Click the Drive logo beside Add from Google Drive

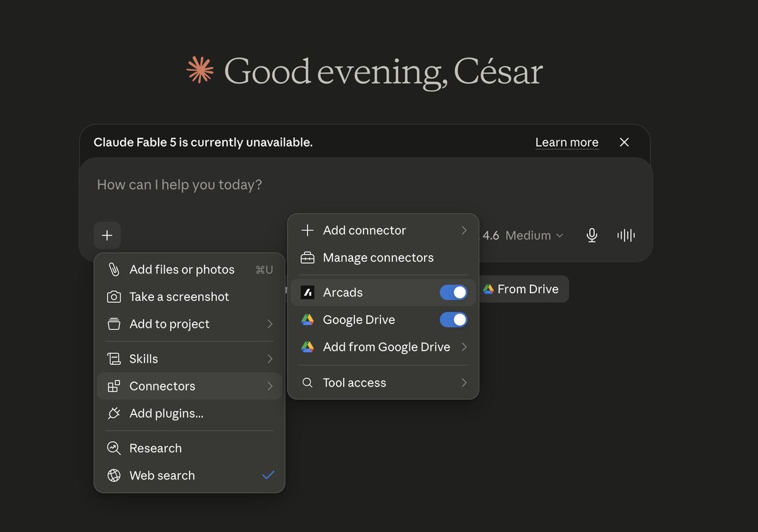tap(307, 347)
